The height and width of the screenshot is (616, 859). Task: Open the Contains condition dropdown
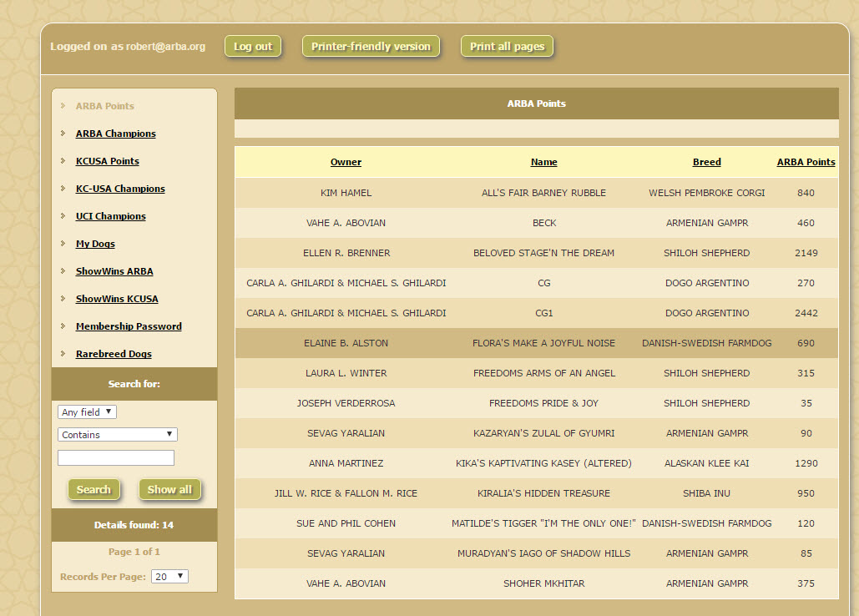tap(118, 435)
